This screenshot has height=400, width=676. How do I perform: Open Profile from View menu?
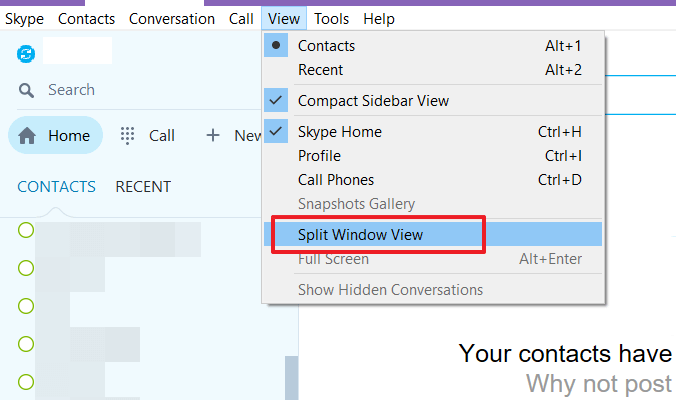point(433,156)
